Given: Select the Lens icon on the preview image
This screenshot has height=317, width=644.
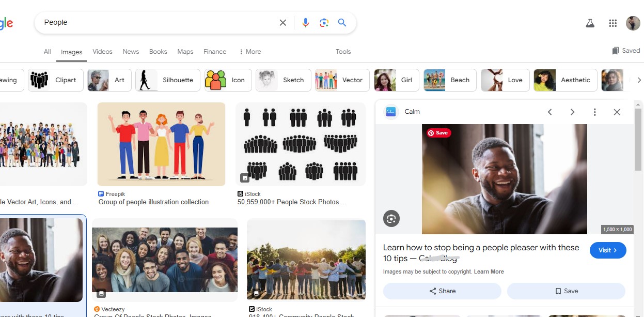Looking at the screenshot, I should tap(391, 219).
